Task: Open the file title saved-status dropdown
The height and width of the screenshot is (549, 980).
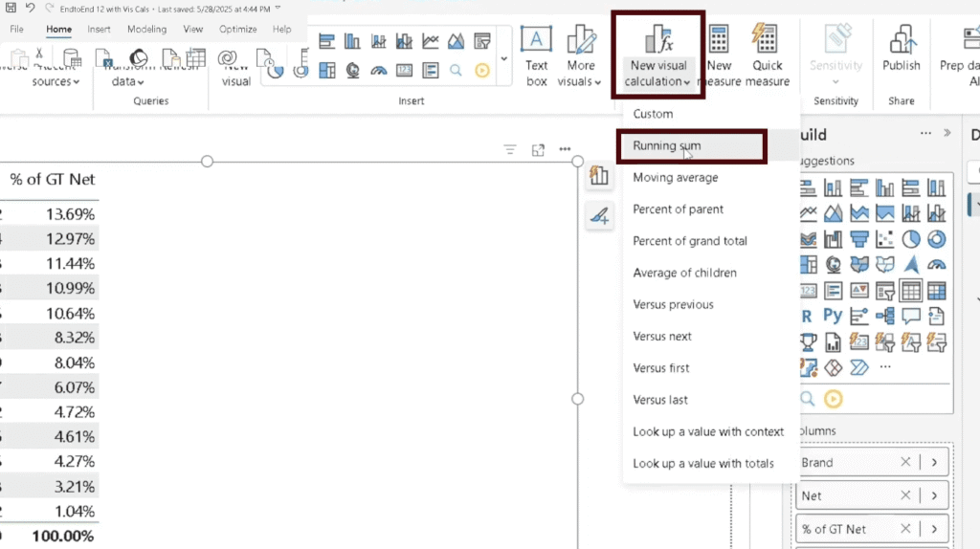Action: [x=278, y=9]
